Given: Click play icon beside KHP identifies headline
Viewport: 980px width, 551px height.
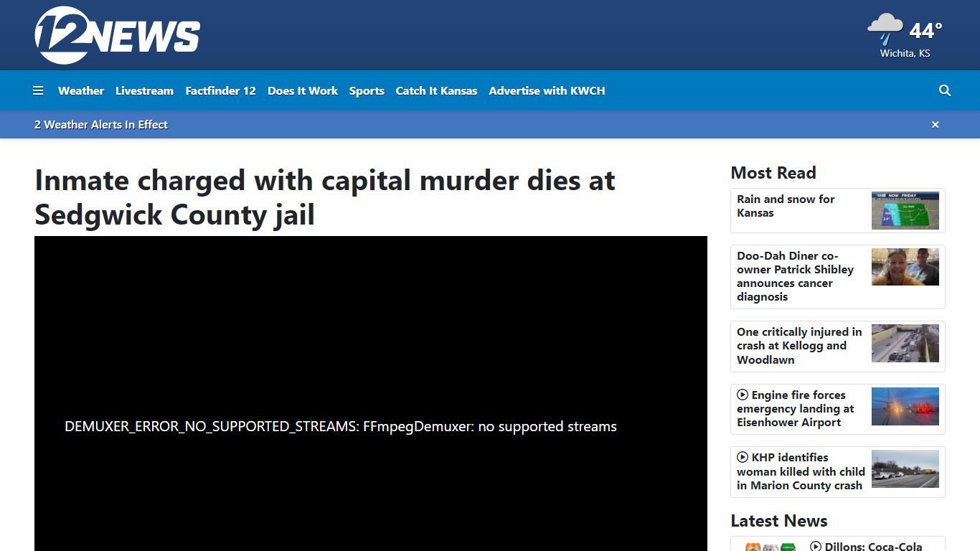Looking at the screenshot, I should [743, 457].
